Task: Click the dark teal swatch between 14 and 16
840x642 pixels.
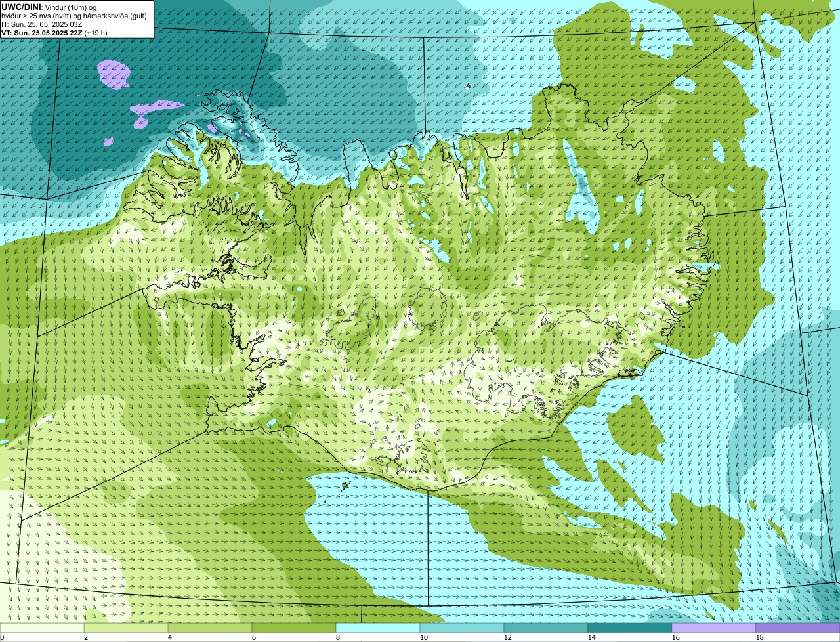Action: pos(630,628)
